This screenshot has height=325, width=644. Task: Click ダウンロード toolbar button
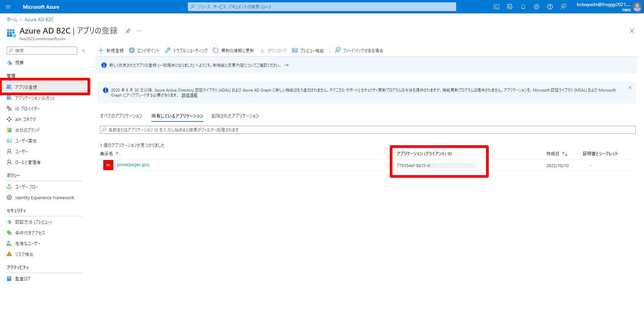(x=273, y=51)
